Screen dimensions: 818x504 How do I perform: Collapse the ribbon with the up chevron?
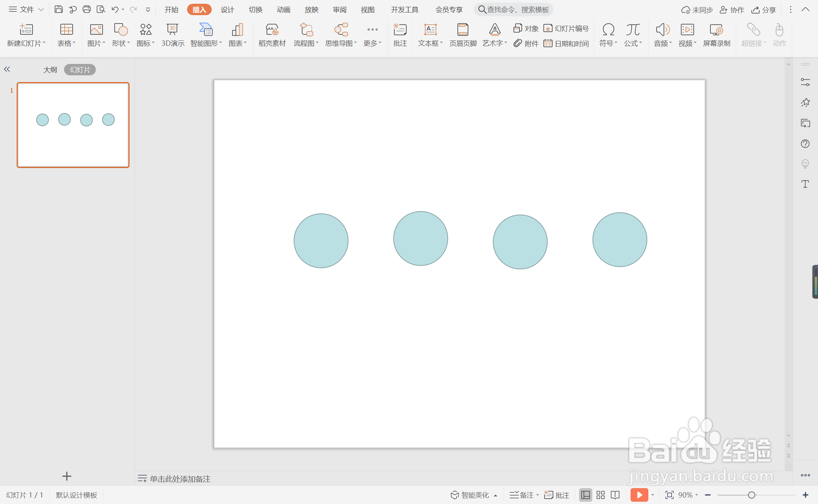[806, 9]
